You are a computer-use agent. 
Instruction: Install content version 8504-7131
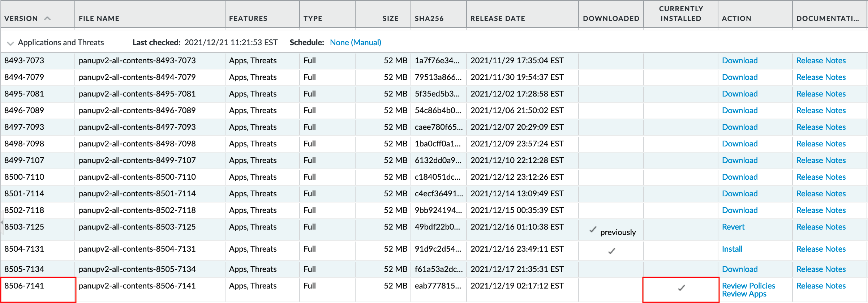[x=732, y=249]
